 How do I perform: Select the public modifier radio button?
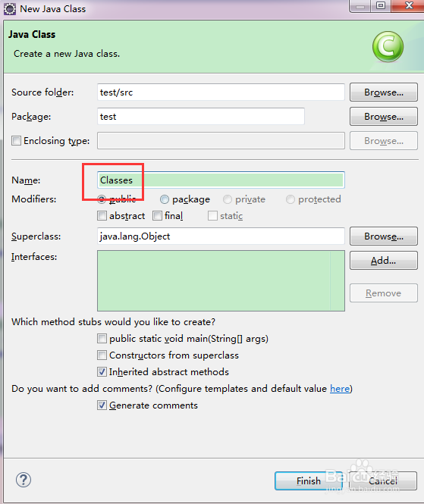pos(102,199)
